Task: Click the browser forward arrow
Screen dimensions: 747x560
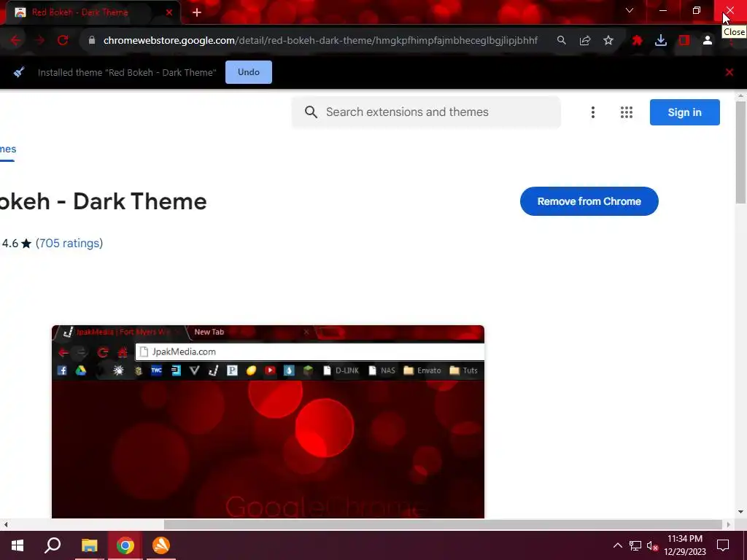Action: [39, 41]
